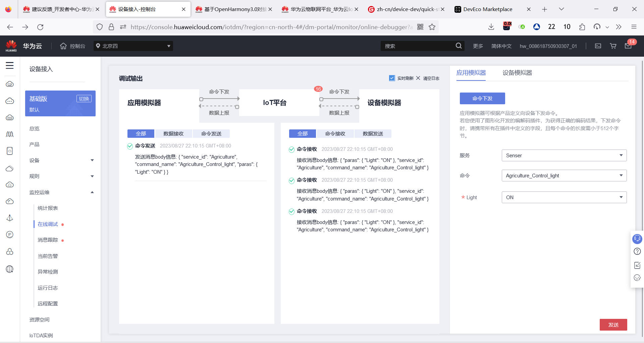Open a new browser tab

pyautogui.click(x=544, y=9)
